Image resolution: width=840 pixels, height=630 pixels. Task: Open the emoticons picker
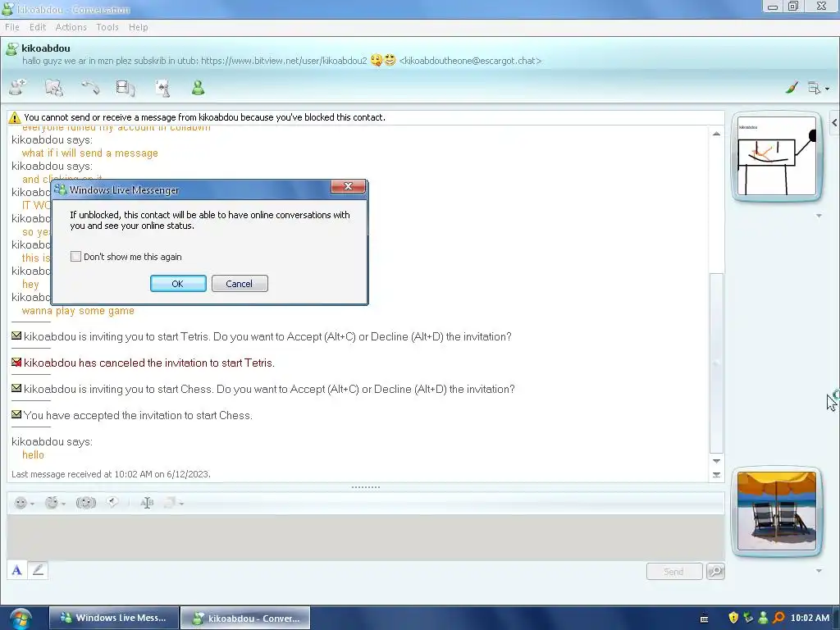[x=24, y=503]
